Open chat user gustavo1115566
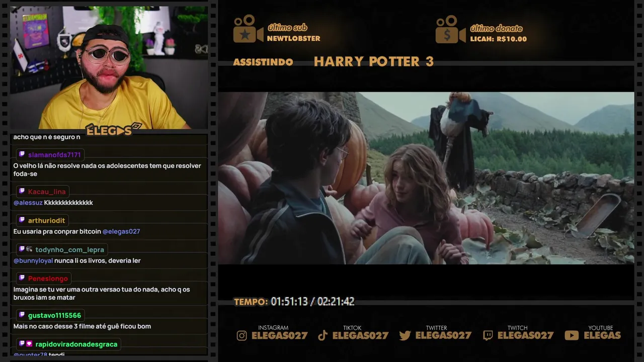 (x=54, y=316)
